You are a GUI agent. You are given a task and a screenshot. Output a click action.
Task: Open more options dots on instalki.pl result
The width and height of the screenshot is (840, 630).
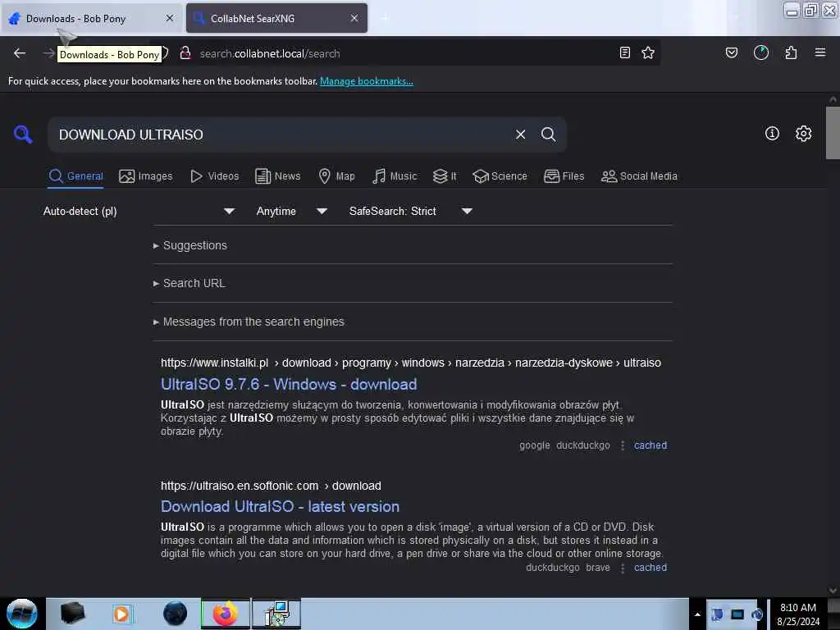point(623,445)
